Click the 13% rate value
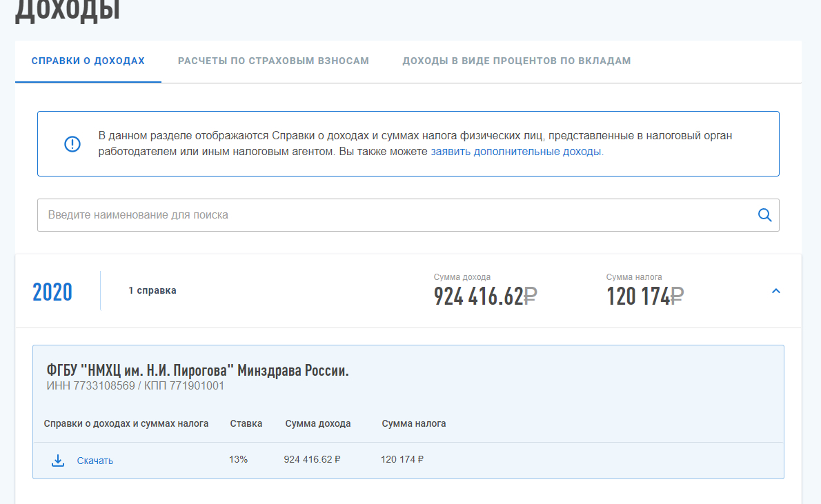Screen dimensions: 821x504 pyautogui.click(x=238, y=459)
